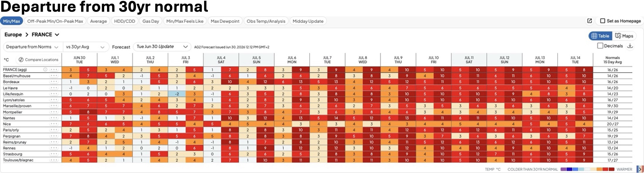Switch to the HDD/CDD tab
This screenshot has width=644, height=173.
click(x=125, y=21)
